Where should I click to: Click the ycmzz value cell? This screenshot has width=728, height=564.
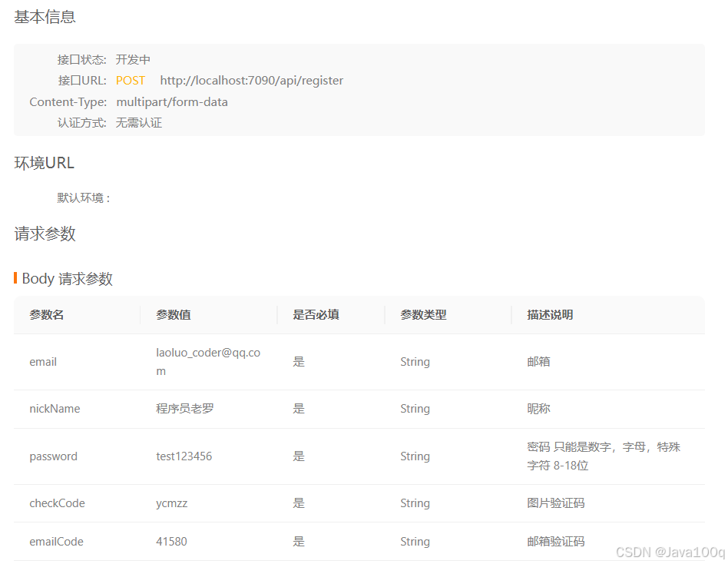pos(172,503)
